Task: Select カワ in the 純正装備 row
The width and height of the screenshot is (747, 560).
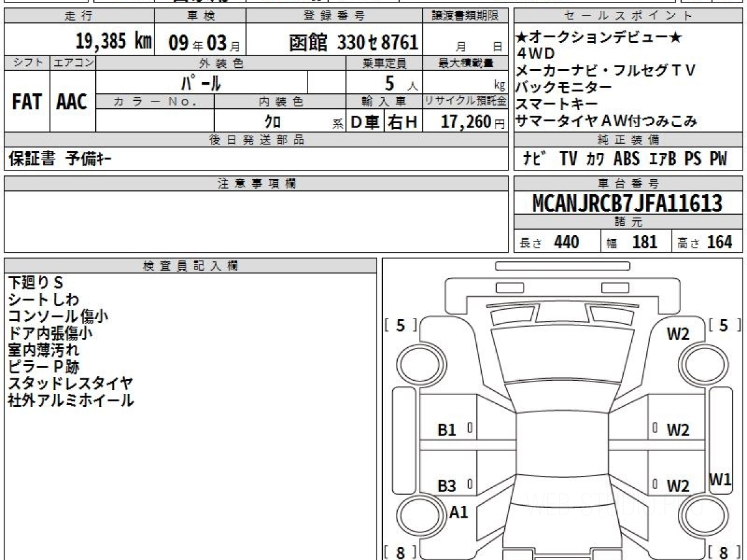Action: pos(594,159)
